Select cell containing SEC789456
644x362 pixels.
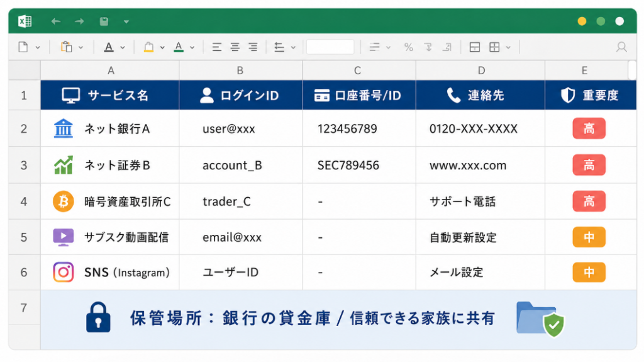[359, 165]
